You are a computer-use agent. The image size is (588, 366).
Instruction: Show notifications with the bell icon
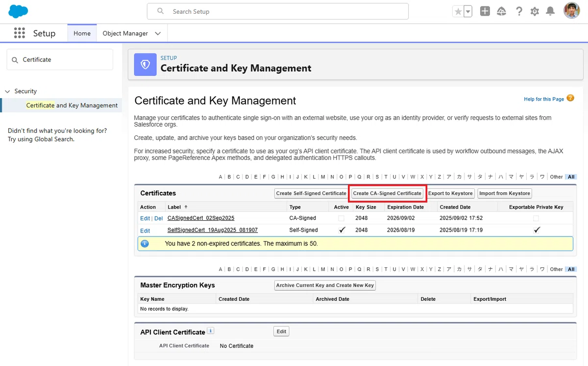click(550, 11)
